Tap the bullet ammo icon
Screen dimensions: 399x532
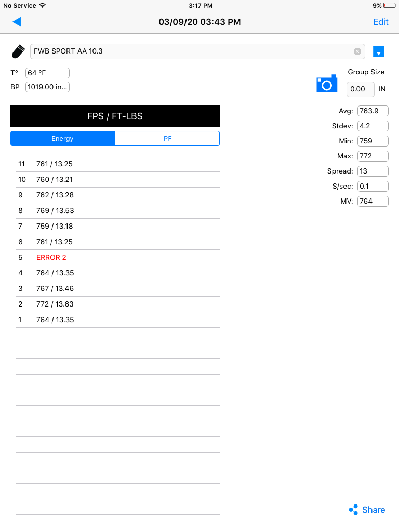pyautogui.click(x=18, y=51)
